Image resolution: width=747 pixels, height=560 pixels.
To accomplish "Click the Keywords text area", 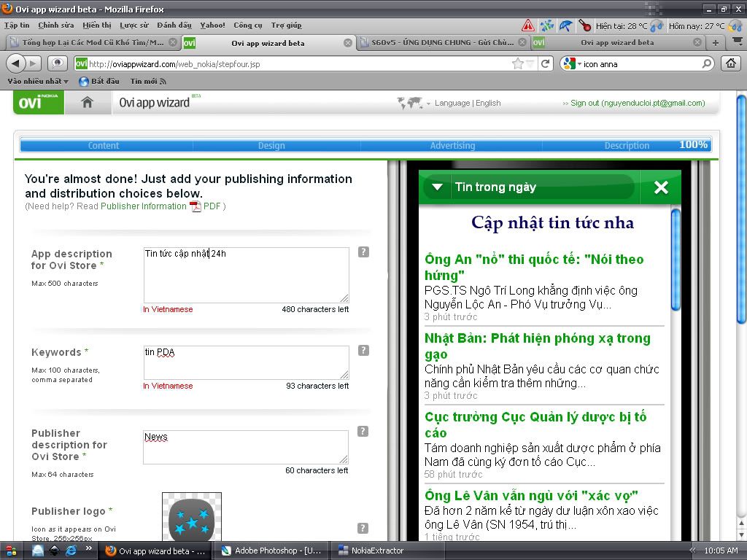I will (x=247, y=362).
